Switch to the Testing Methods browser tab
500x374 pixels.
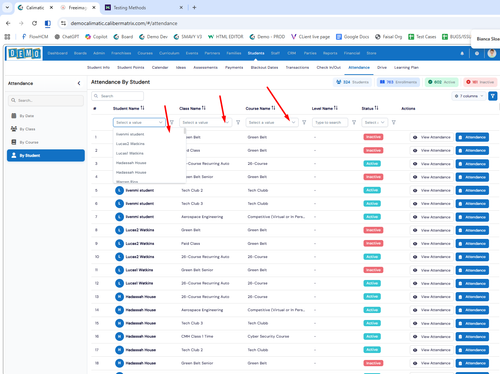point(129,7)
